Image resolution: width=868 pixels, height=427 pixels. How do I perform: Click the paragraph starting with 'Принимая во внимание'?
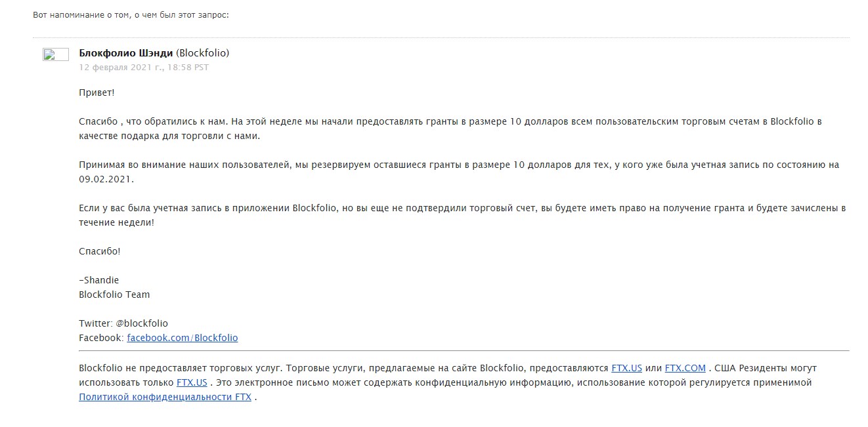[x=459, y=172]
